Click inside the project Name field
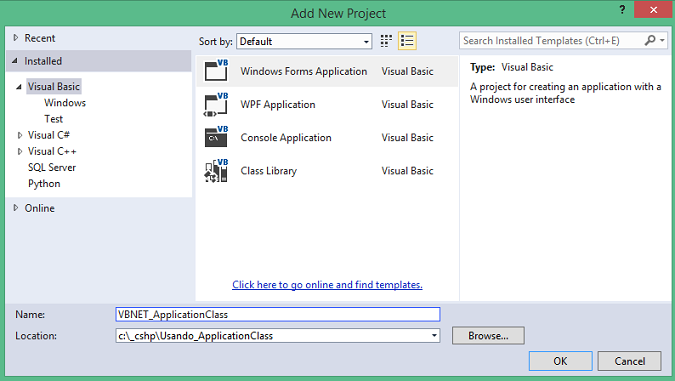The image size is (675, 381). [278, 314]
